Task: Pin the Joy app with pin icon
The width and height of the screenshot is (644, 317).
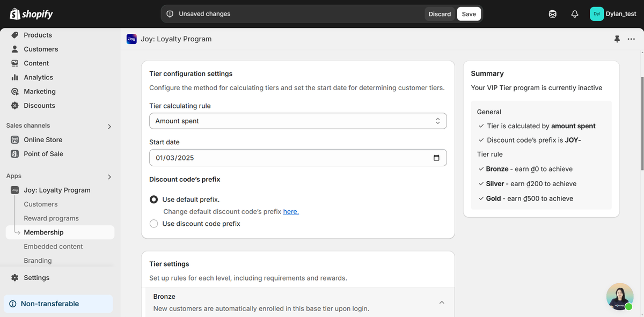Action: 617,39
